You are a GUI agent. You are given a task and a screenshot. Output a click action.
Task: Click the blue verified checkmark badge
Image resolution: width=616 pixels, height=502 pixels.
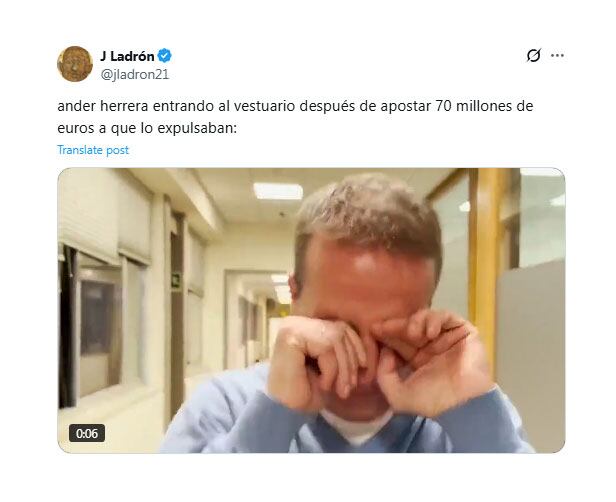165,56
